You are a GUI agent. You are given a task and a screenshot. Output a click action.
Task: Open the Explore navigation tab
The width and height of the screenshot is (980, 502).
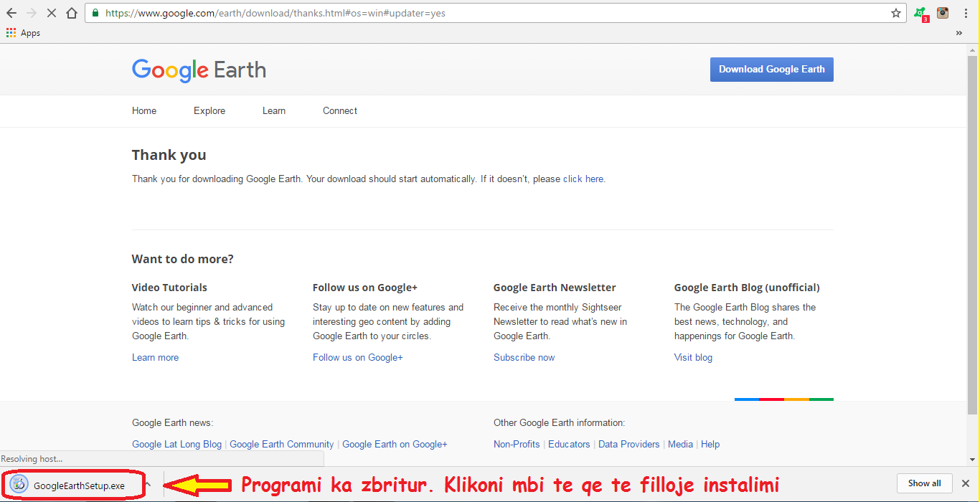click(209, 111)
